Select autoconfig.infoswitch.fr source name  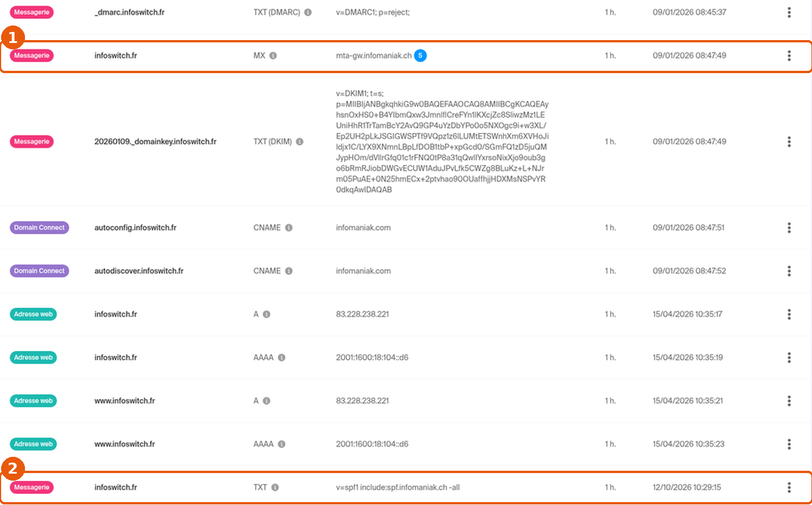pyautogui.click(x=136, y=228)
